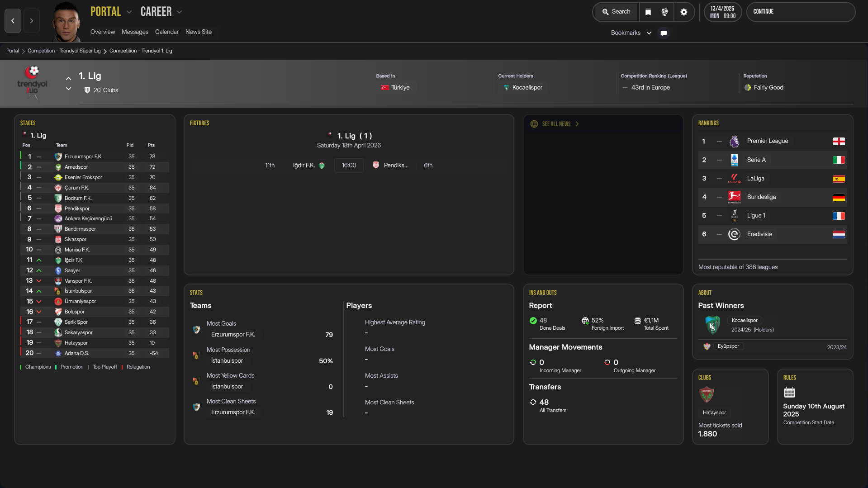Open the Calendar tab
This screenshot has height=488, width=868.
166,32
